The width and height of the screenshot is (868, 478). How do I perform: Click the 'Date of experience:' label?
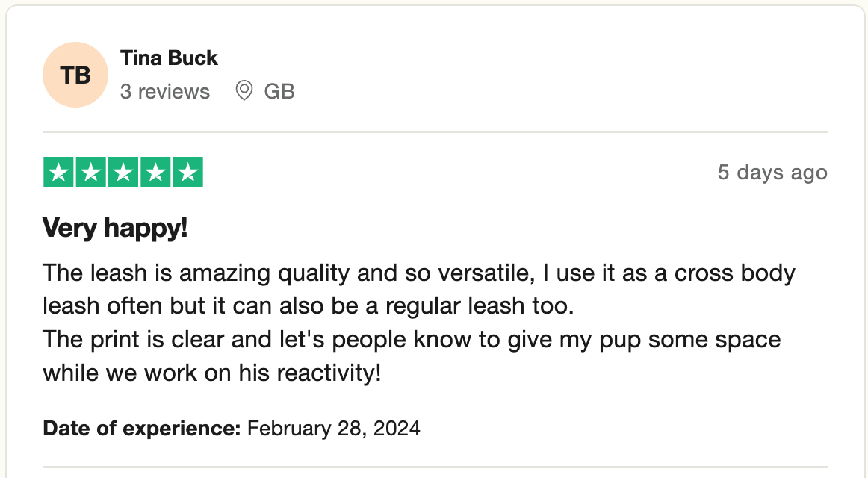click(142, 428)
